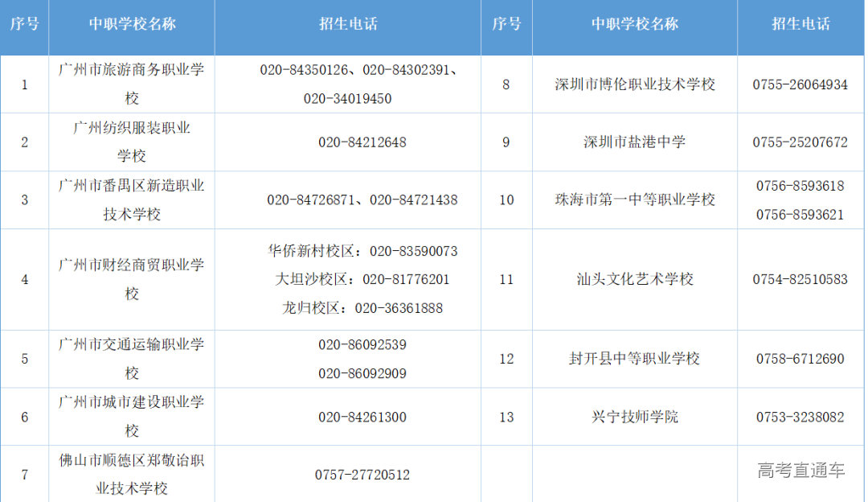Select 珠海市第一中等职业学校 cell
The image size is (868, 502).
(x=634, y=200)
